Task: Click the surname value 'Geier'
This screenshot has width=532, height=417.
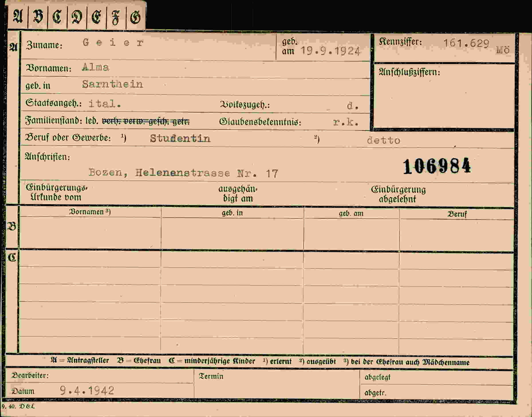Action: click(113, 42)
